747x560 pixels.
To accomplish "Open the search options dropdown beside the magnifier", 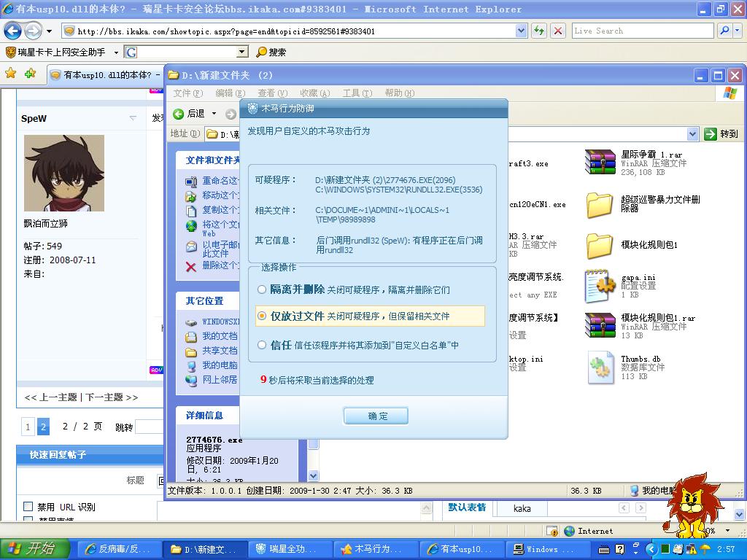I will [x=738, y=31].
